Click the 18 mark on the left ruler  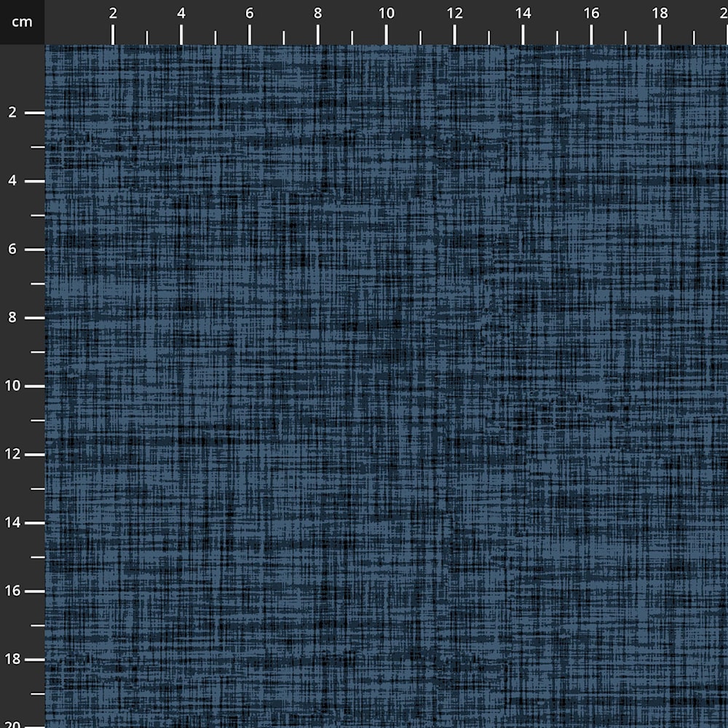click(x=12, y=660)
